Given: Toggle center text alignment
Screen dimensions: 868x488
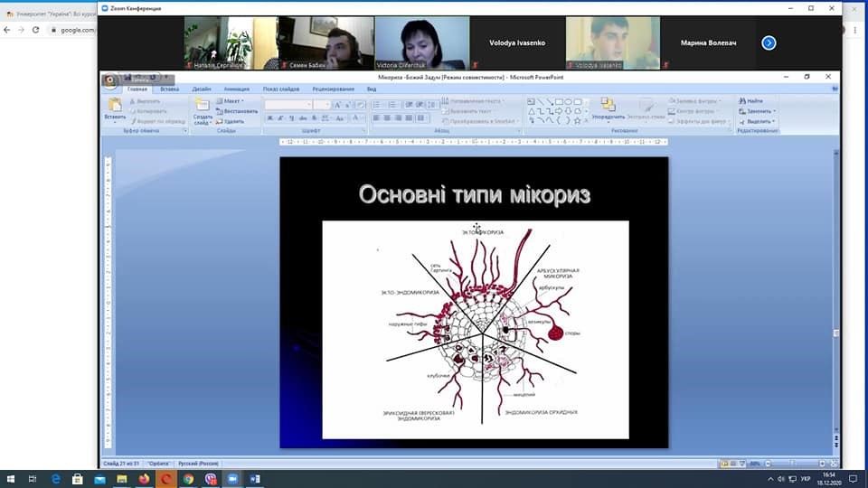Looking at the screenshot, I should point(386,118).
